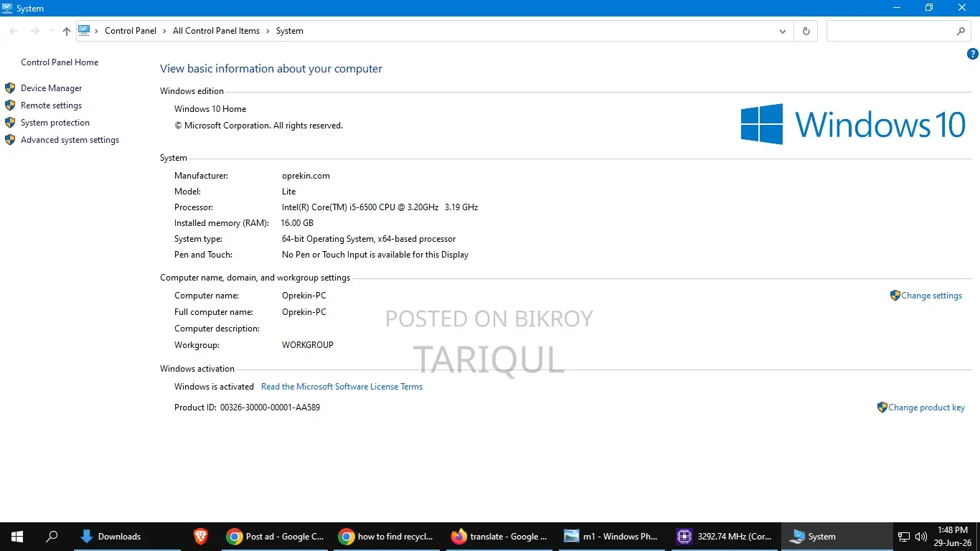Open System protection
The width and height of the screenshot is (980, 551).
click(55, 123)
